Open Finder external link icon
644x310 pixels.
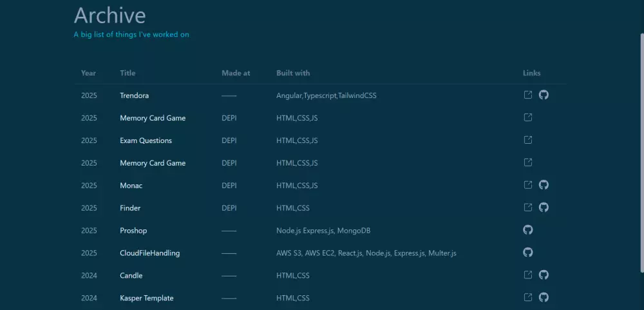click(x=528, y=208)
